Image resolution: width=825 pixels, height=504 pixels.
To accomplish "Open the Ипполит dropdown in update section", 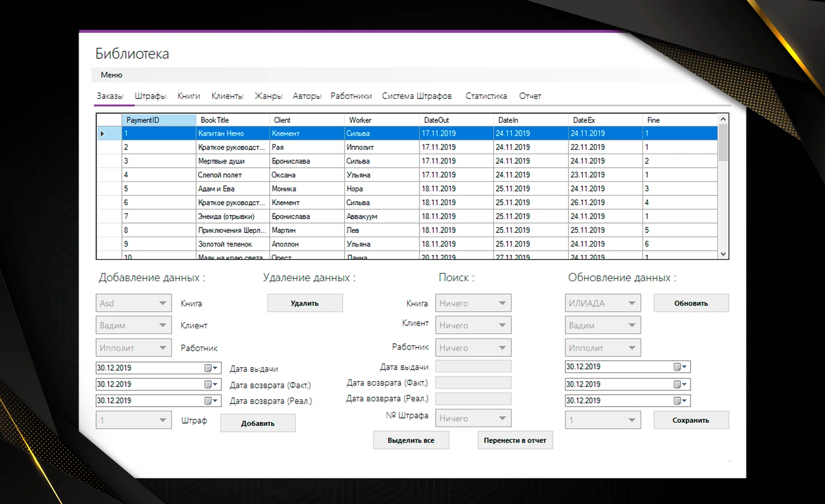I will click(603, 348).
